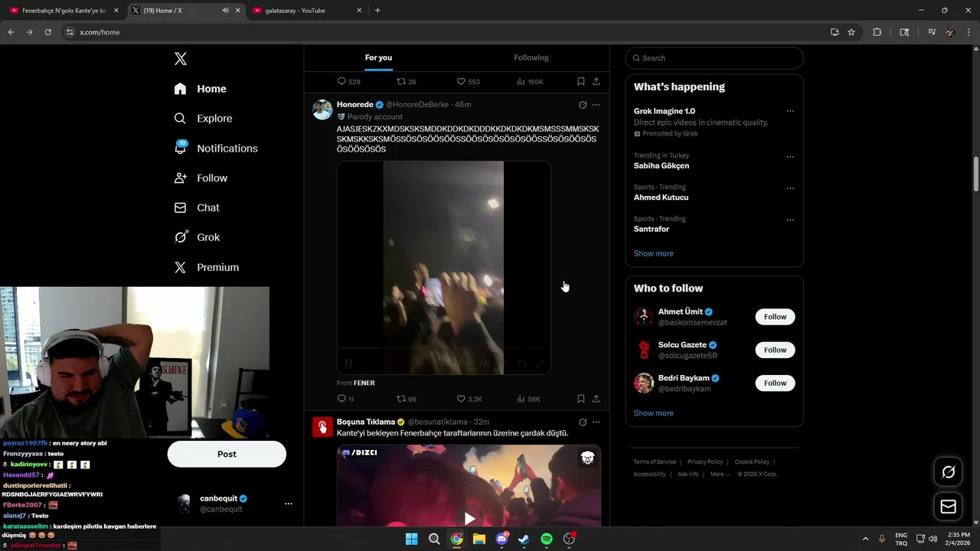Open Notifications with the 19 badge
This screenshot has height=551, width=980.
216,148
